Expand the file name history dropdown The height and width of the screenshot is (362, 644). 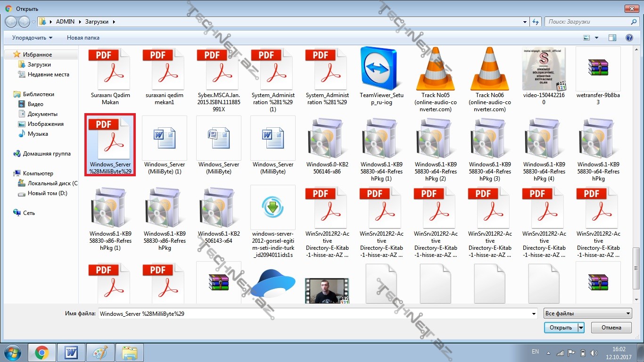point(534,313)
